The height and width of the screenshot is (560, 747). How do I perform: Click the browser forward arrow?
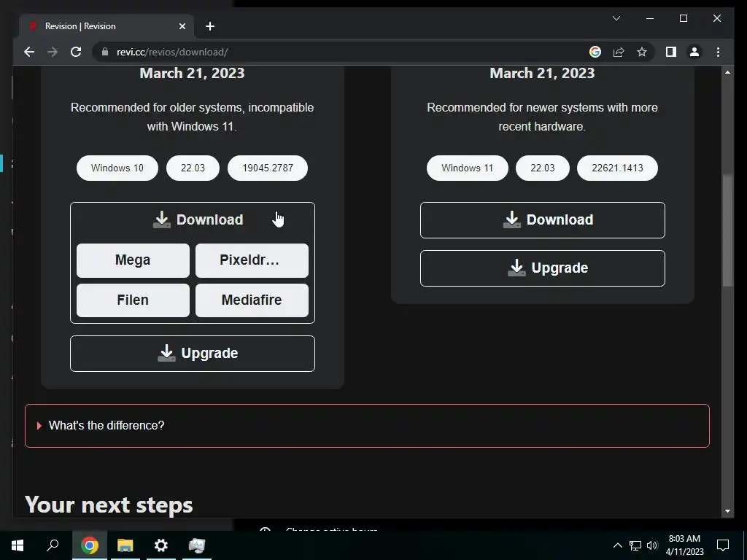pos(53,52)
